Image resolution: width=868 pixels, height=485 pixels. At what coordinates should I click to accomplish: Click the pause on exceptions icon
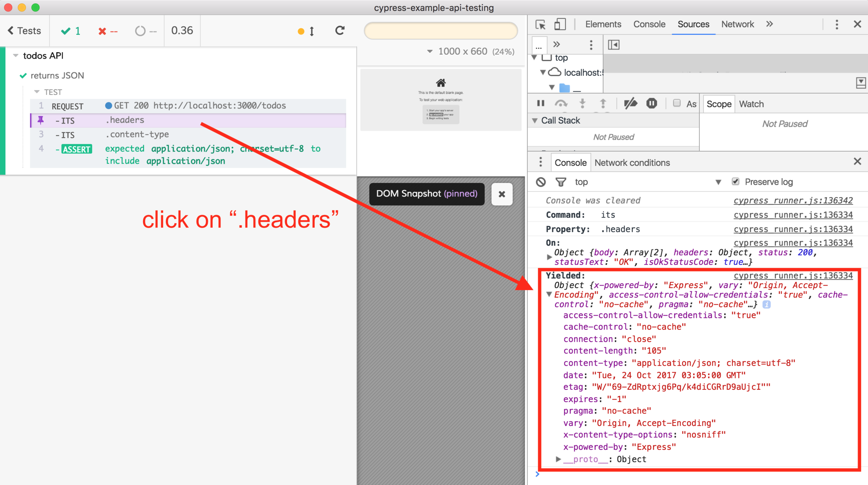point(651,104)
